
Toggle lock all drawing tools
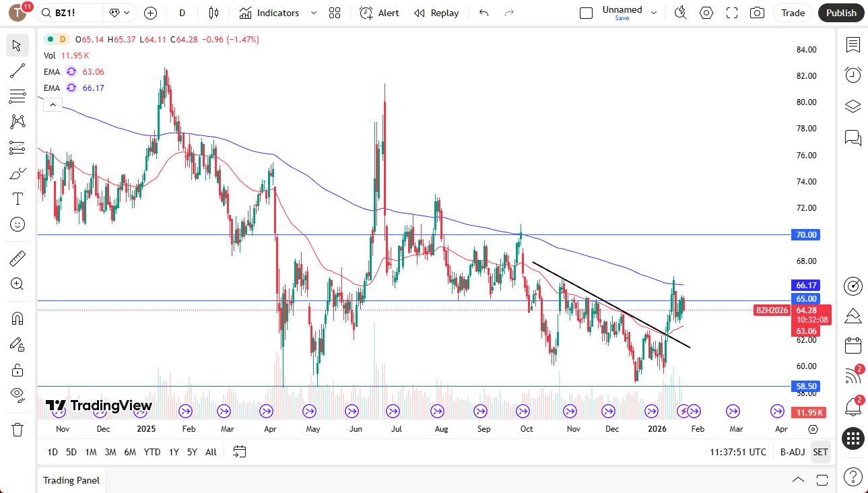(x=18, y=370)
